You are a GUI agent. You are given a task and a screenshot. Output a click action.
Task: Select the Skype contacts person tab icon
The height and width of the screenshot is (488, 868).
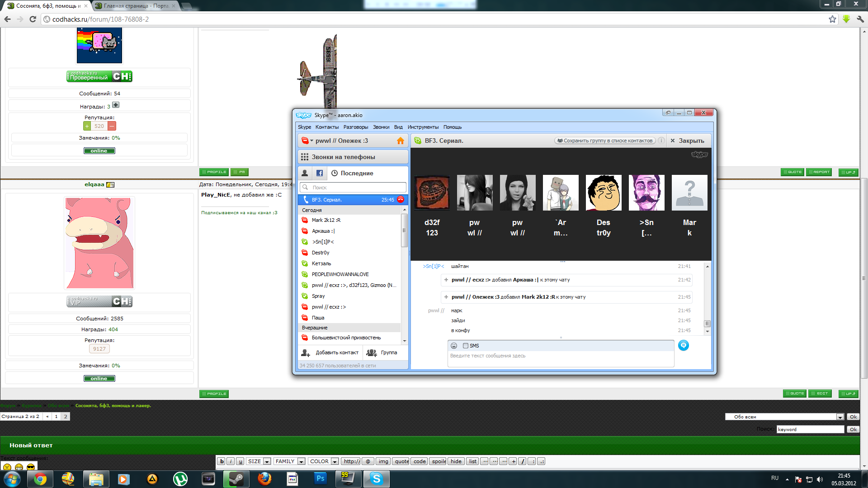[x=305, y=173]
